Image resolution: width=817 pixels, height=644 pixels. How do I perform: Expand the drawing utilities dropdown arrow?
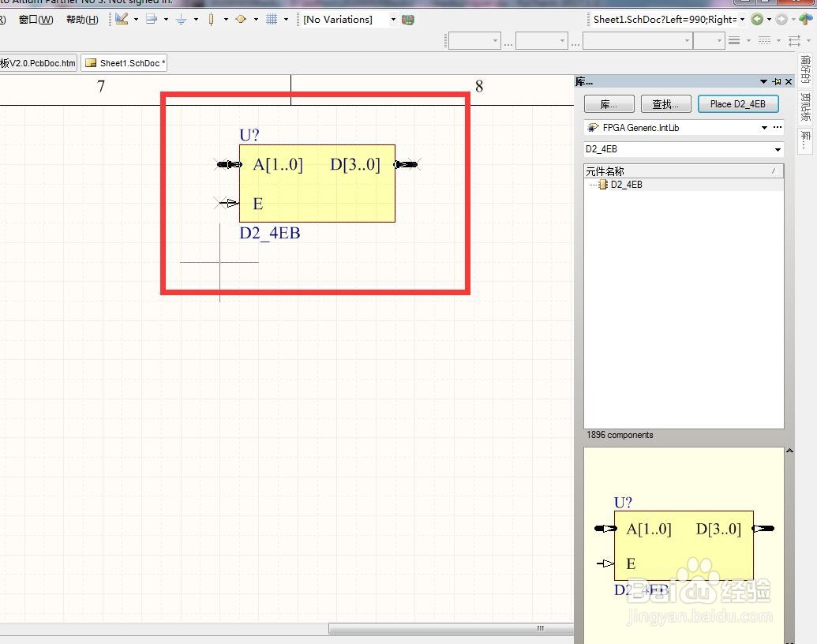[136, 19]
